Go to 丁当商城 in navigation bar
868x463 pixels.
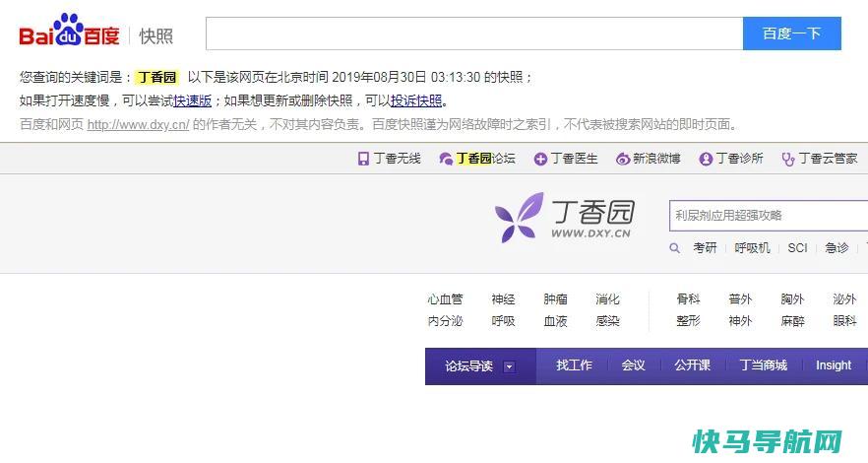pyautogui.click(x=764, y=365)
